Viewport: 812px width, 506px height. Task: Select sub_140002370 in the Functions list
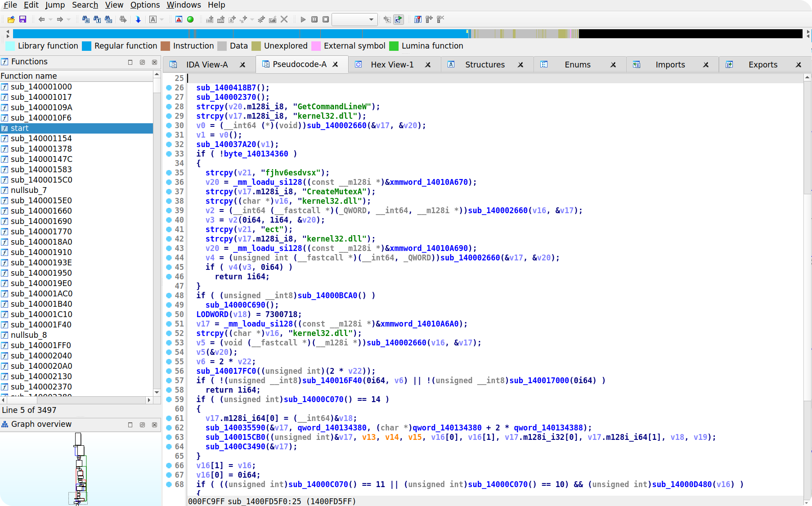(x=76, y=387)
